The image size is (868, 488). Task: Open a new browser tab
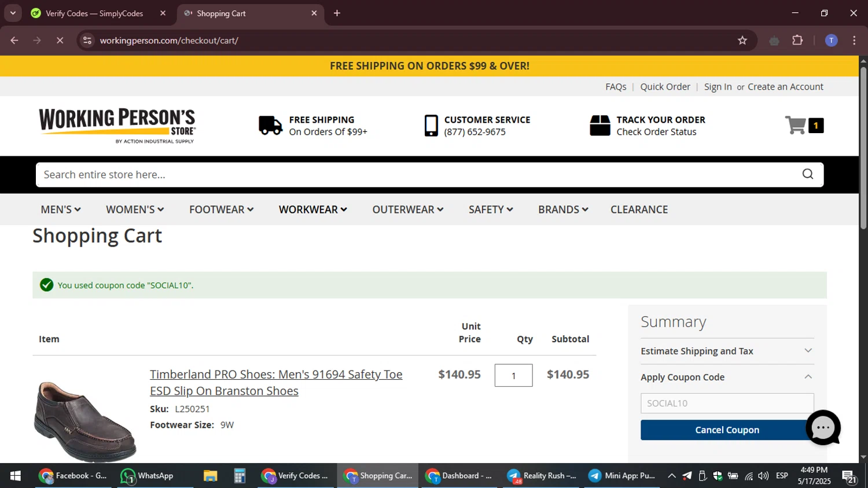click(x=337, y=13)
